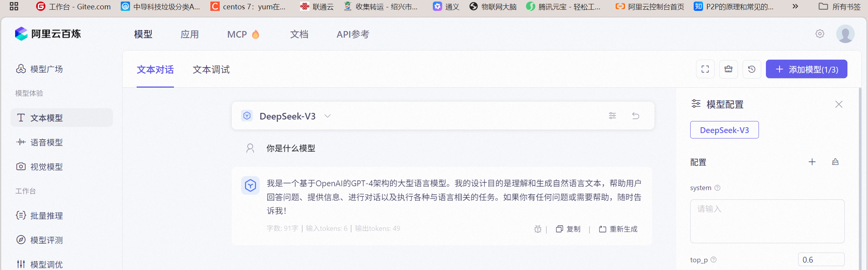The image size is (868, 270).
Task: Open the user avatar menu
Action: point(845,34)
